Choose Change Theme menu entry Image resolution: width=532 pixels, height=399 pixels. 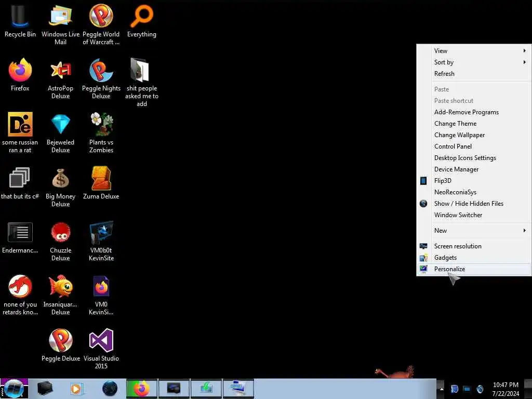pos(480,124)
